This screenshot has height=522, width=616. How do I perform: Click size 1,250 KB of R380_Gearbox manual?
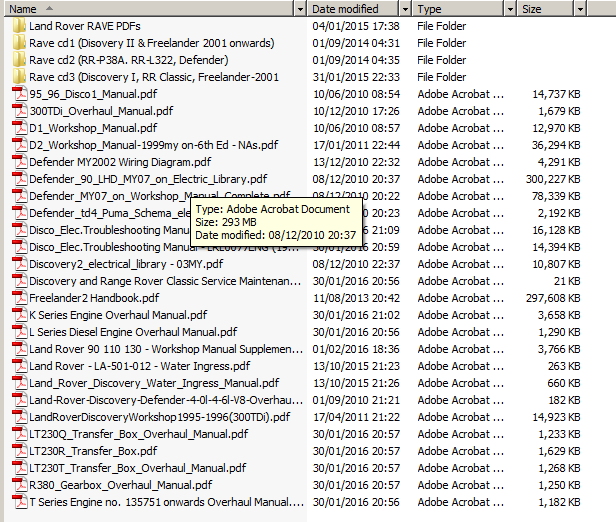559,485
